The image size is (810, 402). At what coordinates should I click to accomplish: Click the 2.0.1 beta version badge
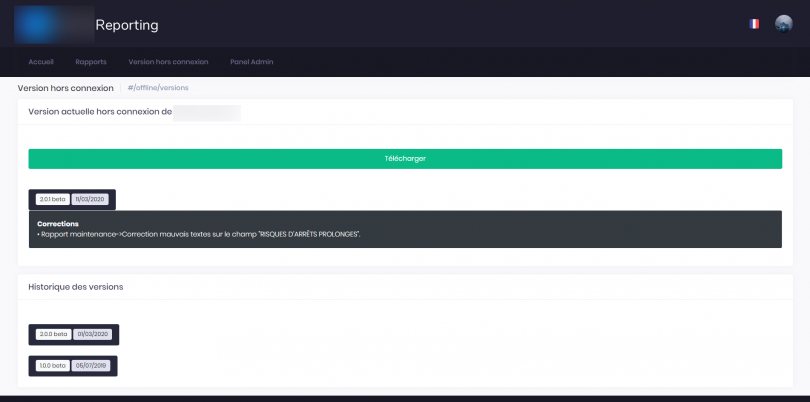(52, 199)
